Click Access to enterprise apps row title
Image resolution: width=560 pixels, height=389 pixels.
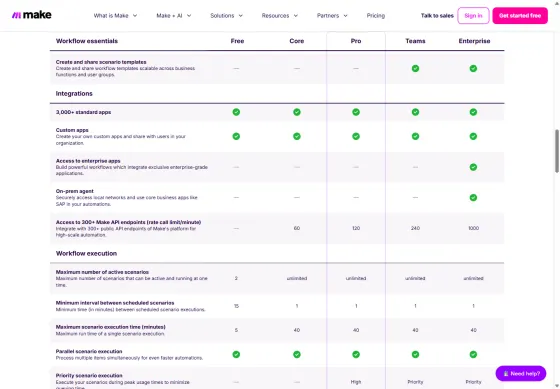click(x=88, y=161)
